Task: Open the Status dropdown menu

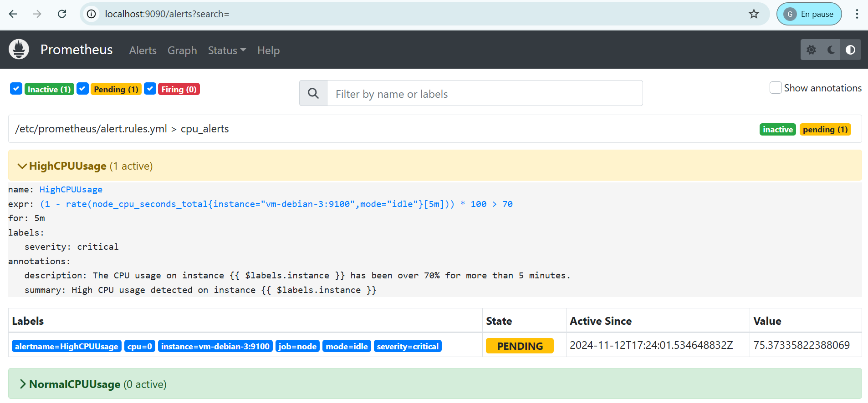Action: [227, 50]
